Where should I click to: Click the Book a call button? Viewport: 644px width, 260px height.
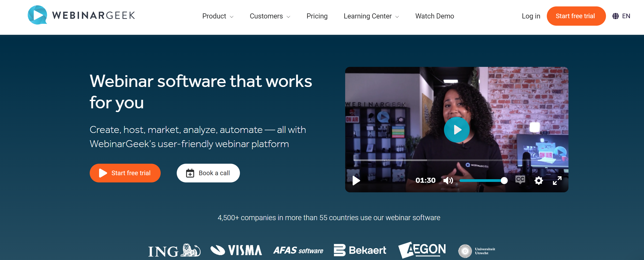pos(208,173)
